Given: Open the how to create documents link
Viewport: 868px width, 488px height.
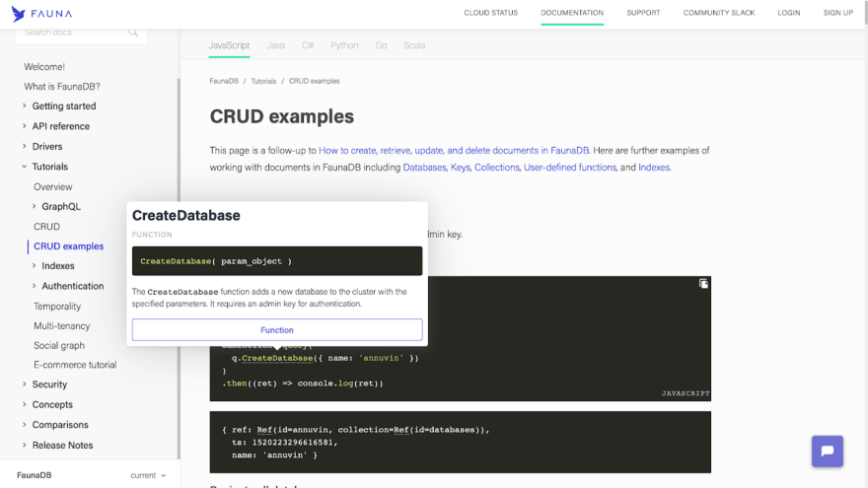Looking at the screenshot, I should click(x=454, y=150).
